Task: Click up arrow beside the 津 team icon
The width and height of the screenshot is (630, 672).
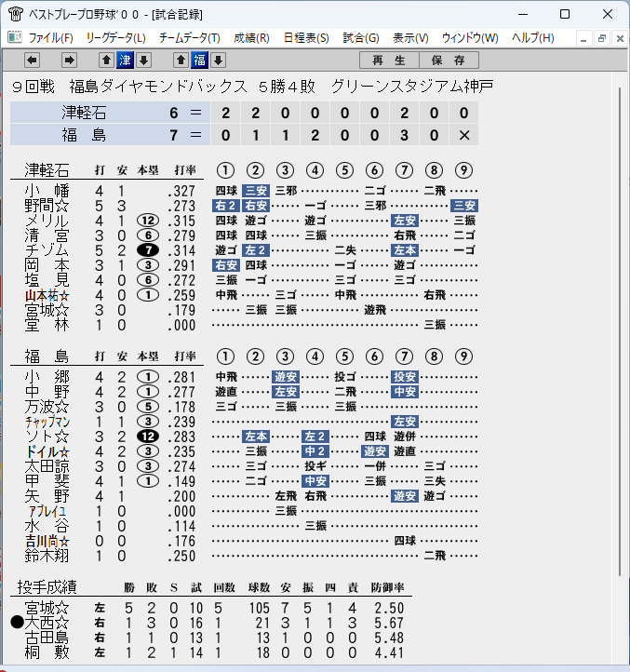Action: [x=106, y=60]
